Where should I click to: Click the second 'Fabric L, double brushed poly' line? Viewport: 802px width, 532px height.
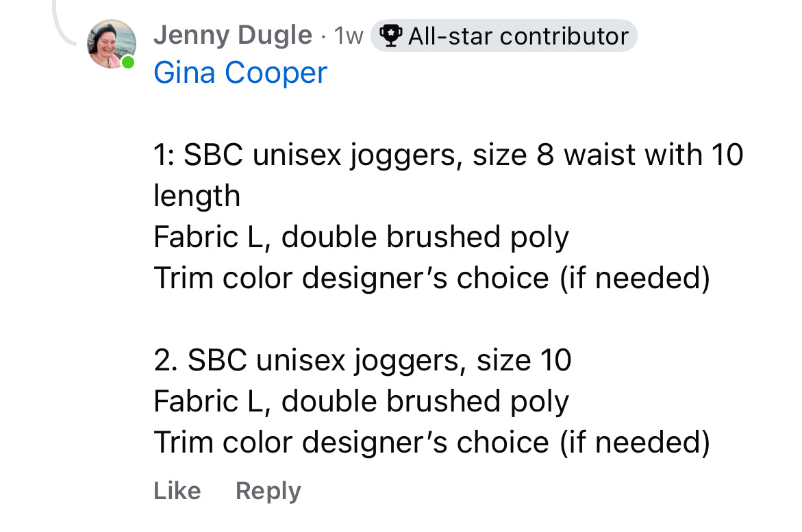click(x=361, y=401)
